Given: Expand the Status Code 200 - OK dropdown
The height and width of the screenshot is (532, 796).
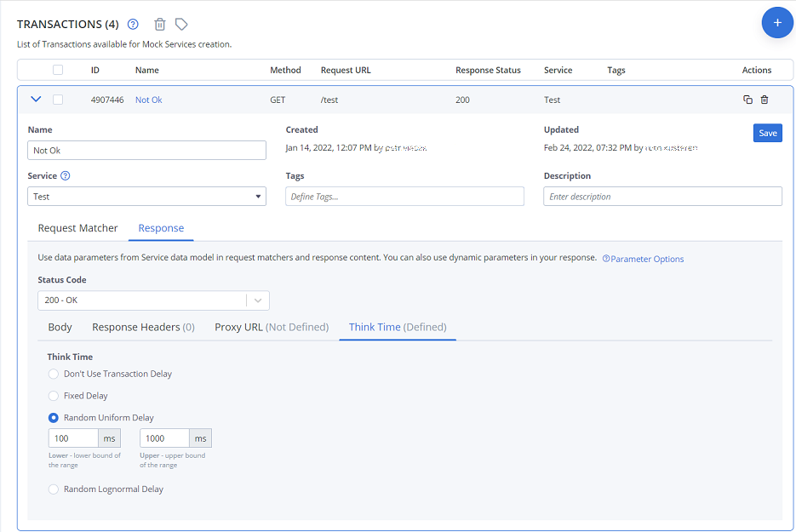Looking at the screenshot, I should [x=153, y=300].
